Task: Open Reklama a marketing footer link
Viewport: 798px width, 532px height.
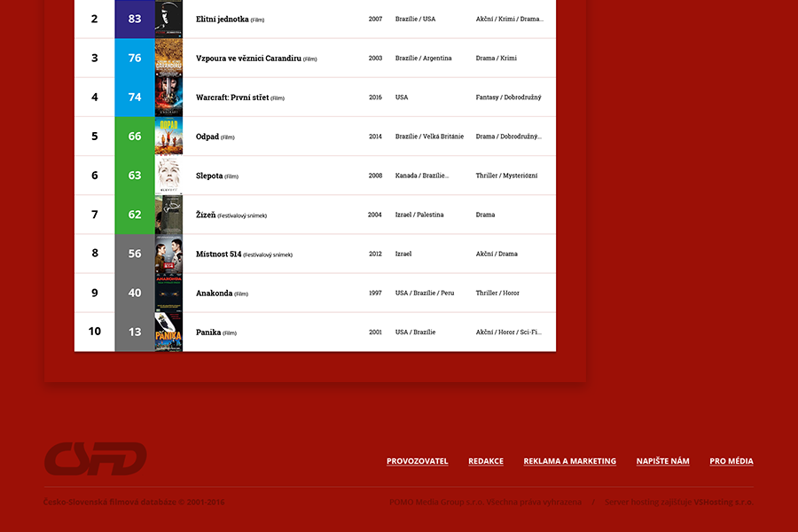Action: (x=569, y=461)
